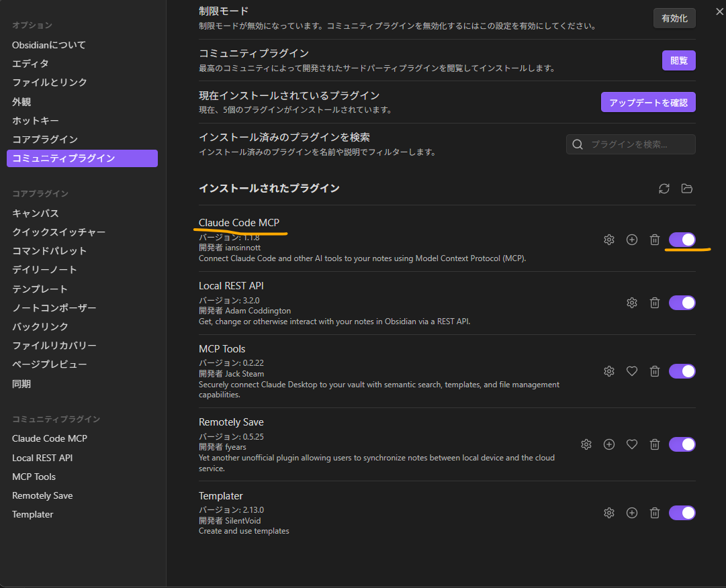This screenshot has height=588, width=726.
Task: Focus the プラグインを検索 search field
Action: pos(631,144)
